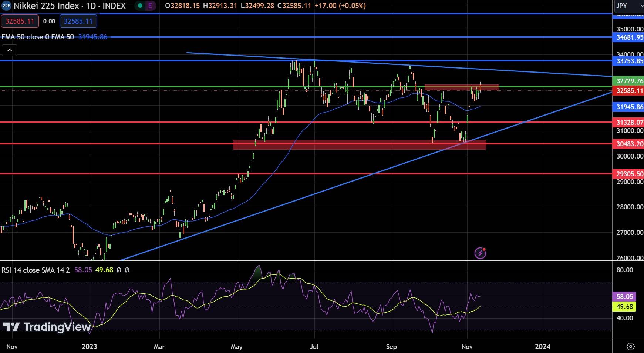This screenshot has height=353, width=644.
Task: Click the red 32585.11 last price axis label
Action: 628,91
